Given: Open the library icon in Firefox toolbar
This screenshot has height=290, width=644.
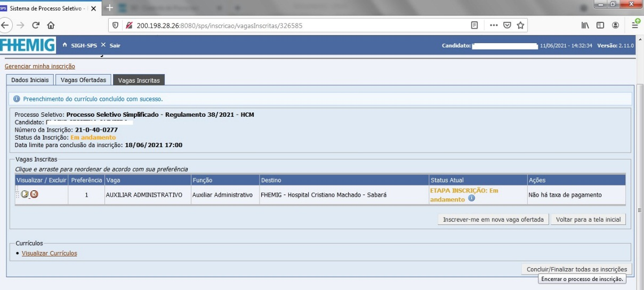Looking at the screenshot, I should (x=585, y=25).
